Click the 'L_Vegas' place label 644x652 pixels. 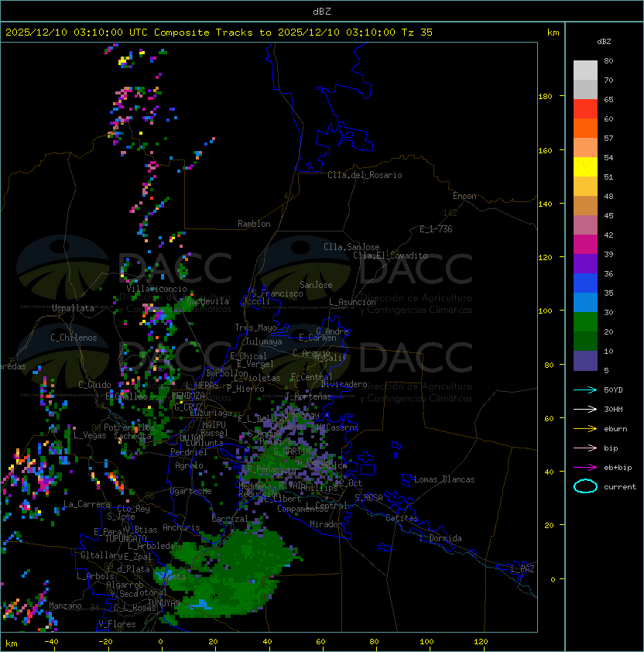[90, 435]
